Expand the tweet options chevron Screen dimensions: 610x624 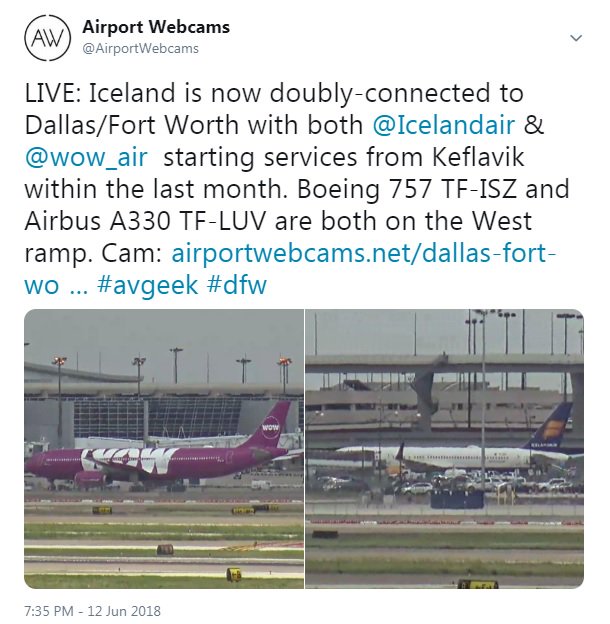click(x=576, y=38)
